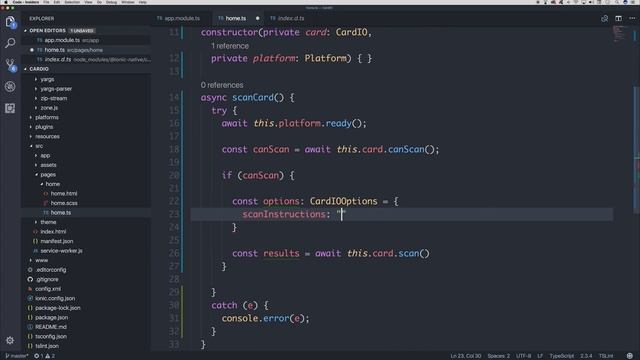Open the Explorer view in activity bar
Viewport: 640px width, 360px height.
[10, 21]
